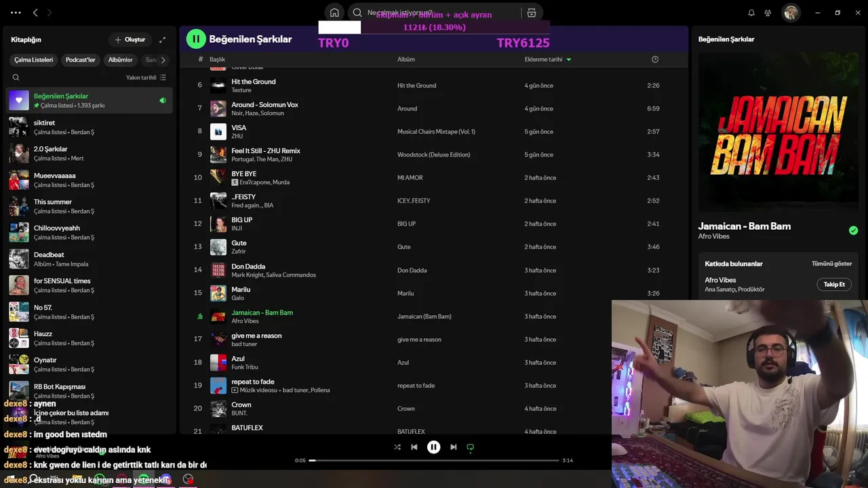Image resolution: width=868 pixels, height=488 pixels.
Task: Sort by Eklenme tarihi column header
Action: [x=548, y=60]
